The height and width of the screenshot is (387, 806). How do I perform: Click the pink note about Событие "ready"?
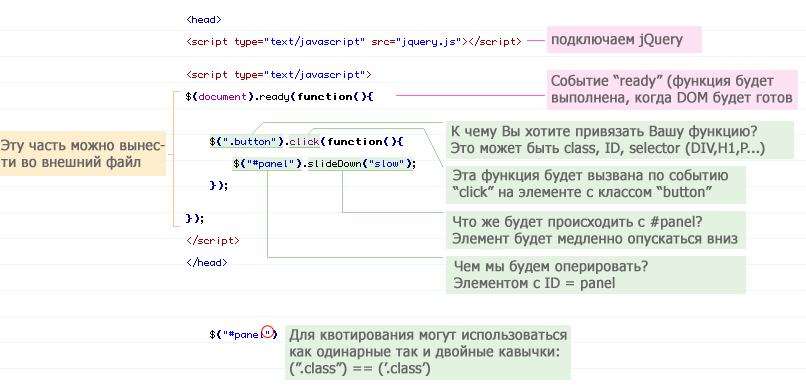tap(672, 90)
